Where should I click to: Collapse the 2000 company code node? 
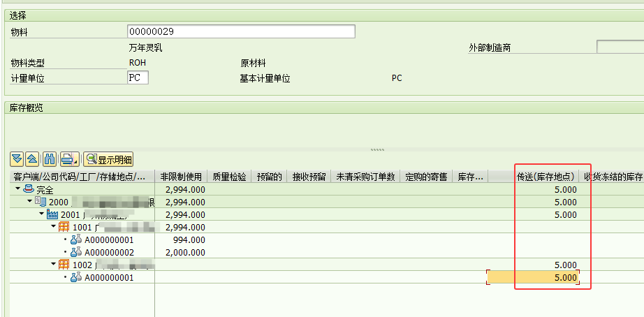coord(29,202)
